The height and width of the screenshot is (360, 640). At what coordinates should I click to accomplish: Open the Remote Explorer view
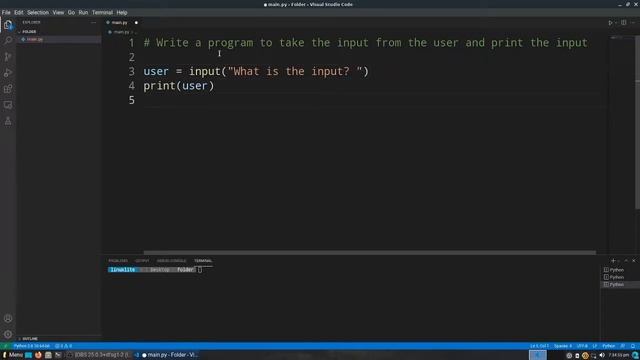(x=8, y=105)
